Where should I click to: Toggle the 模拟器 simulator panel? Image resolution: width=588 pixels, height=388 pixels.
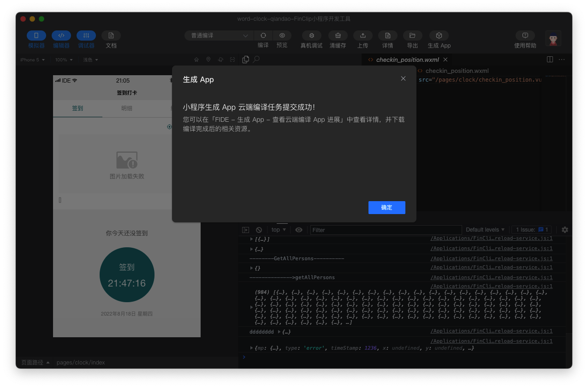pyautogui.click(x=36, y=36)
